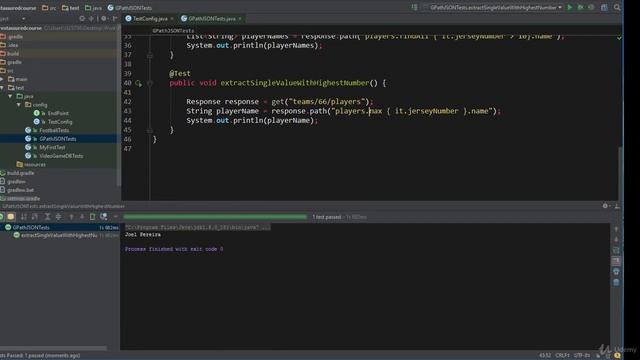640x360 pixels.
Task: Toggle show passed tests in the run toolbar
Action: [x=2, y=217]
